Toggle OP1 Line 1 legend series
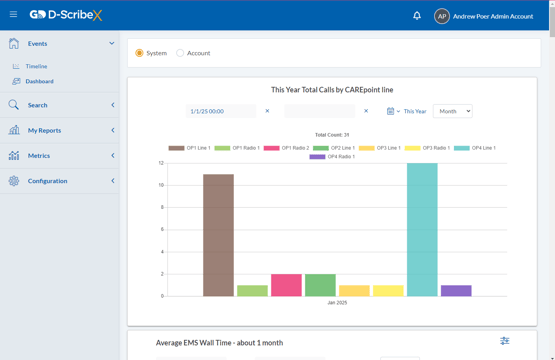 (189, 148)
